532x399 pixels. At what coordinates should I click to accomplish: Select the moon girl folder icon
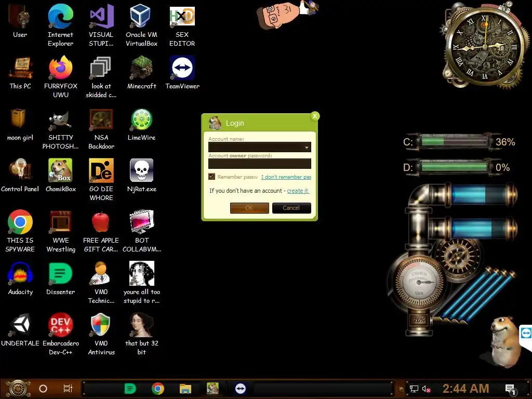[x=20, y=124]
